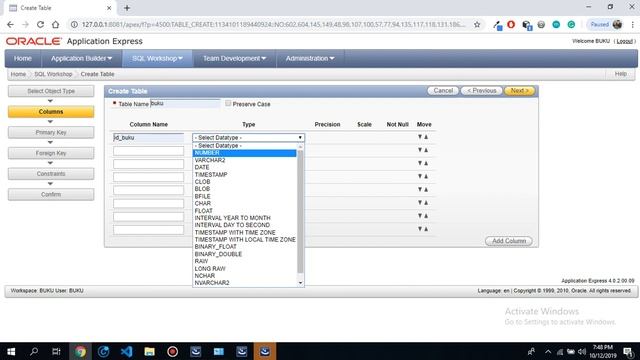Screen dimensions: 640x360
Task: Go to Primary Key wizard step
Action: [51, 132]
